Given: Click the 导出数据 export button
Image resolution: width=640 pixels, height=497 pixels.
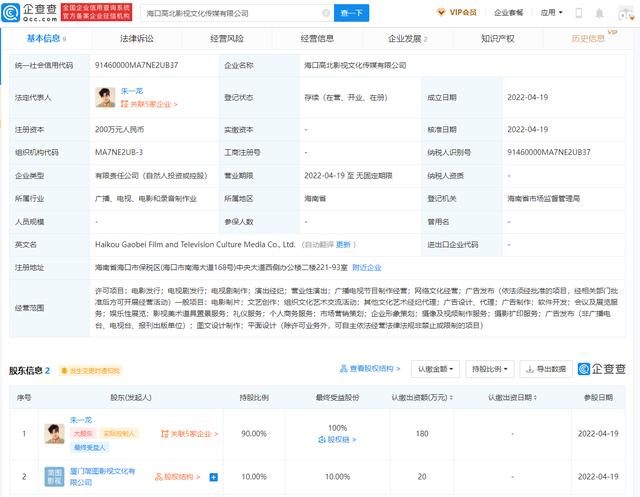Looking at the screenshot, I should coord(546,369).
